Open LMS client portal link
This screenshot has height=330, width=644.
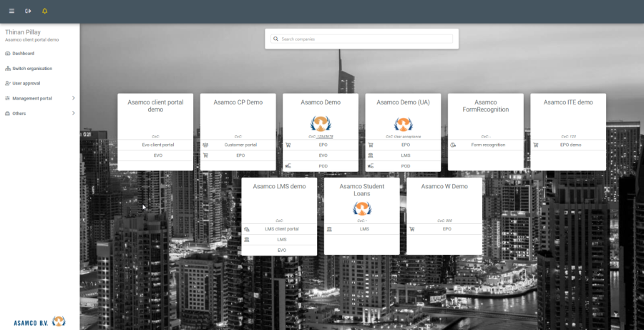(x=281, y=229)
